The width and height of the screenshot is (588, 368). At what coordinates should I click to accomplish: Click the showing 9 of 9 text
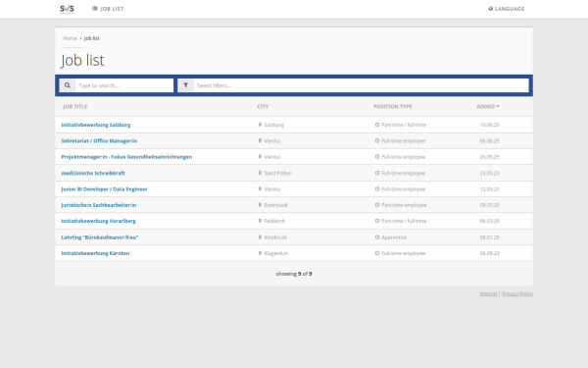click(x=294, y=274)
